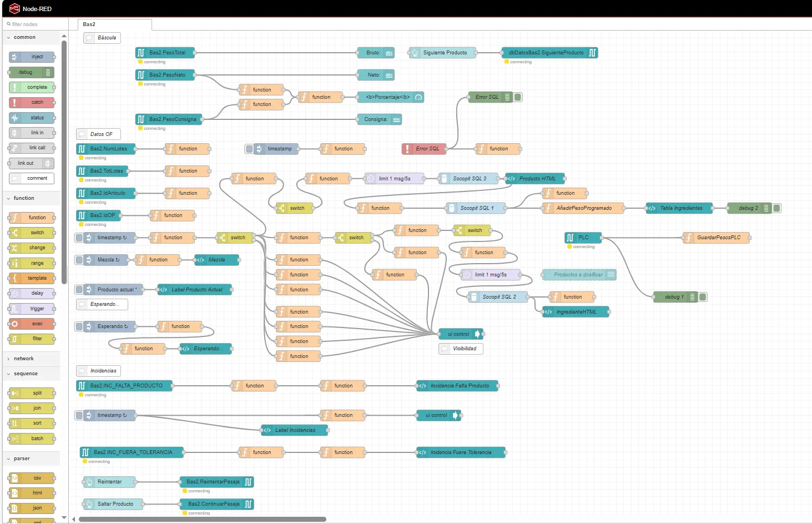Select the json node under parser

(31, 507)
